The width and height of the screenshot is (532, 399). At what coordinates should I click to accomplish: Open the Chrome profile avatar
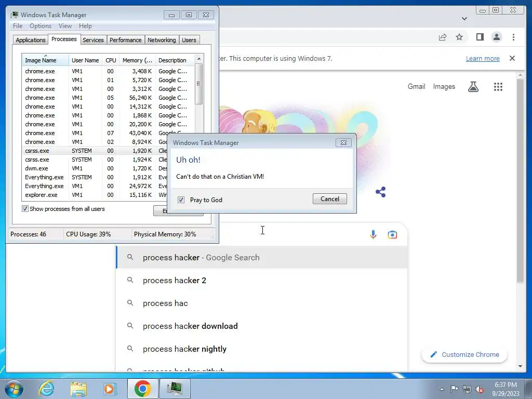[496, 37]
